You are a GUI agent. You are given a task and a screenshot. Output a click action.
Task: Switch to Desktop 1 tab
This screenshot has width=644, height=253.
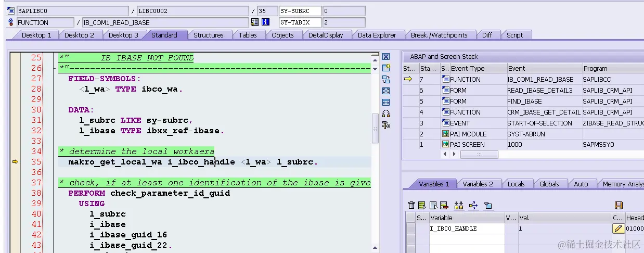pyautogui.click(x=36, y=35)
